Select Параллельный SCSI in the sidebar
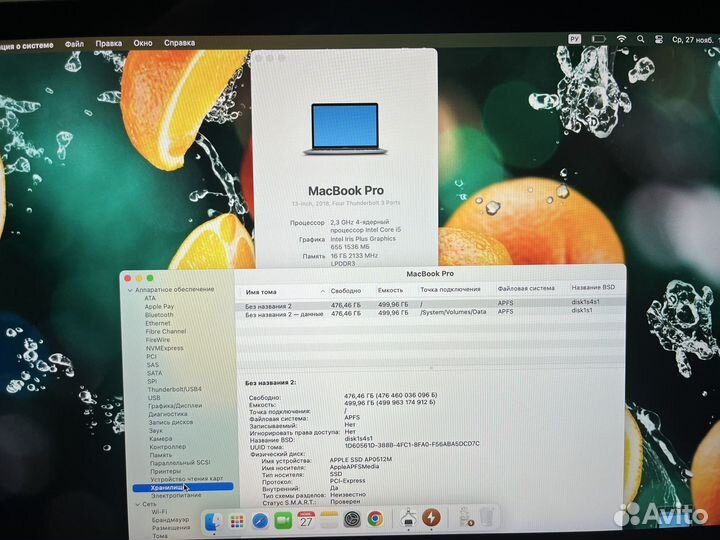The width and height of the screenshot is (720, 540). click(180, 462)
